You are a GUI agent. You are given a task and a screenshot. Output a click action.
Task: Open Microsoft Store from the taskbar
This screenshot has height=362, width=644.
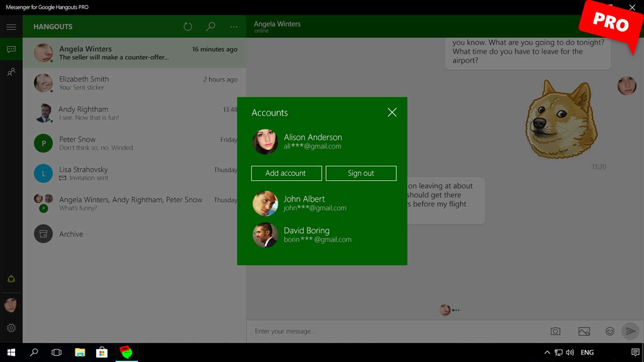[x=102, y=353]
